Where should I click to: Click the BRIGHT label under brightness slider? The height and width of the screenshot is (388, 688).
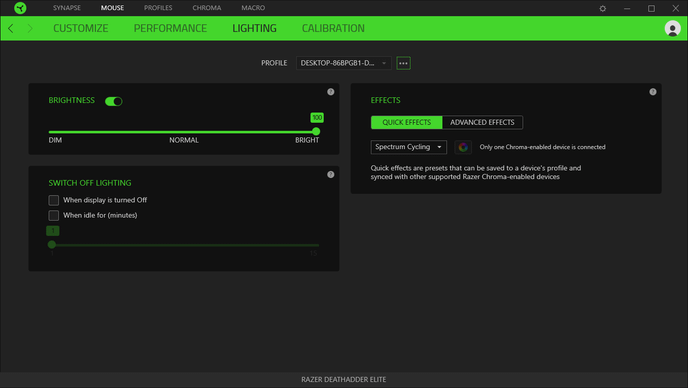pos(307,140)
